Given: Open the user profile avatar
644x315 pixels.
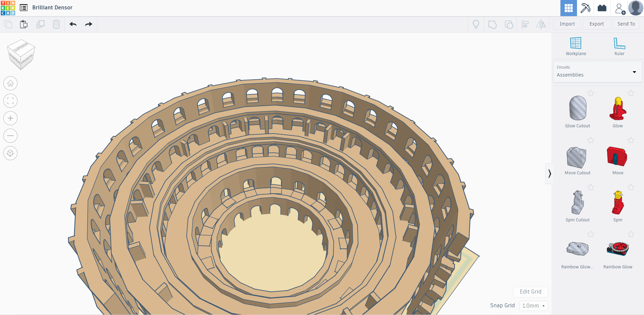Looking at the screenshot, I should 636,8.
